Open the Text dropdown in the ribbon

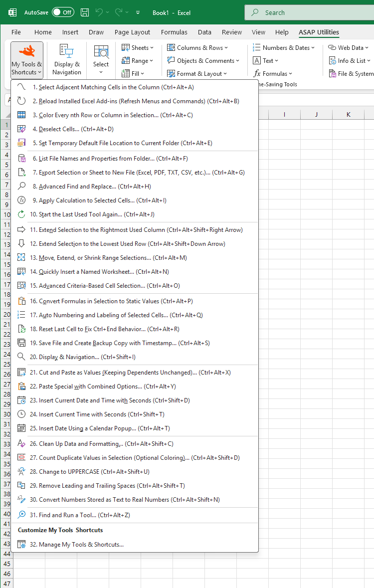pyautogui.click(x=266, y=61)
